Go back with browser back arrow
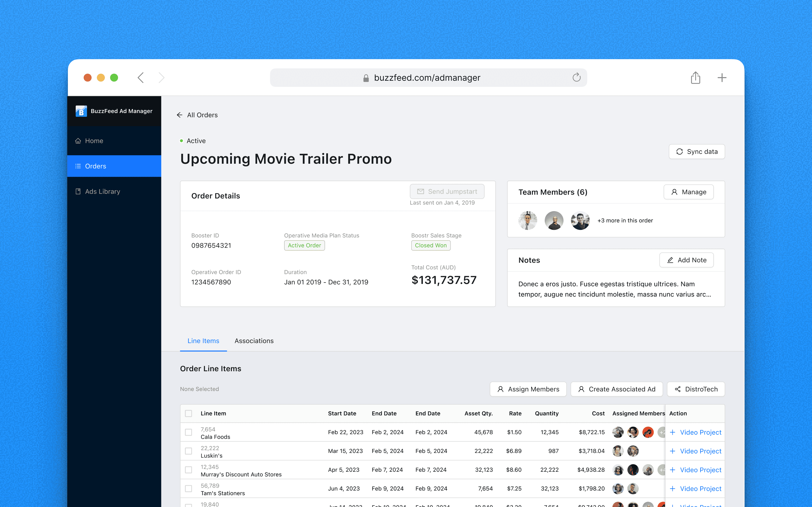Viewport: 812px width, 507px height. pos(141,78)
